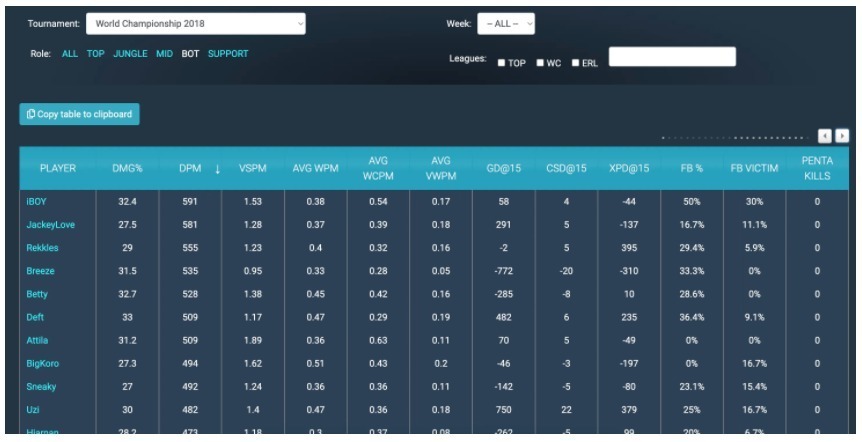Click the Tournament label text
The height and width of the screenshot is (442, 862).
click(53, 24)
